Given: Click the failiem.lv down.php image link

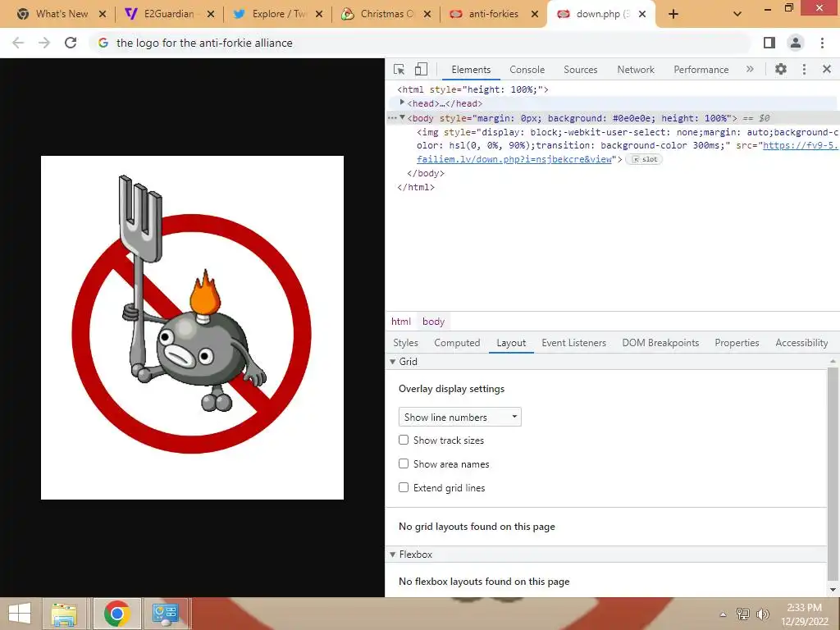Looking at the screenshot, I should point(514,159).
